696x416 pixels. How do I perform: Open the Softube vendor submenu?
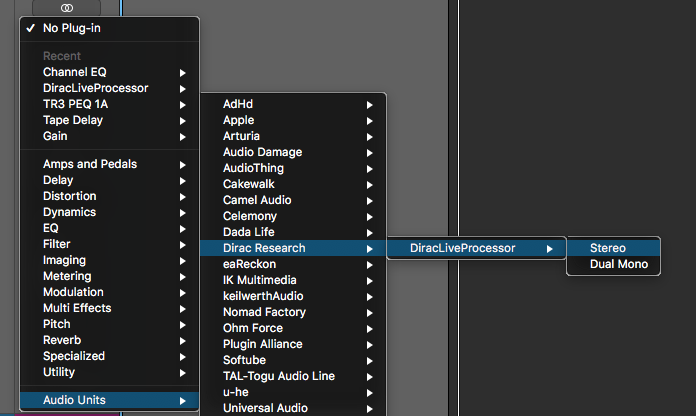[243, 360]
